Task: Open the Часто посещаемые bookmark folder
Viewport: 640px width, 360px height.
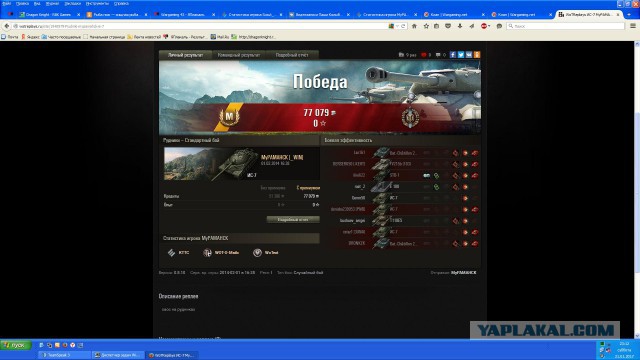Action: [x=61, y=37]
